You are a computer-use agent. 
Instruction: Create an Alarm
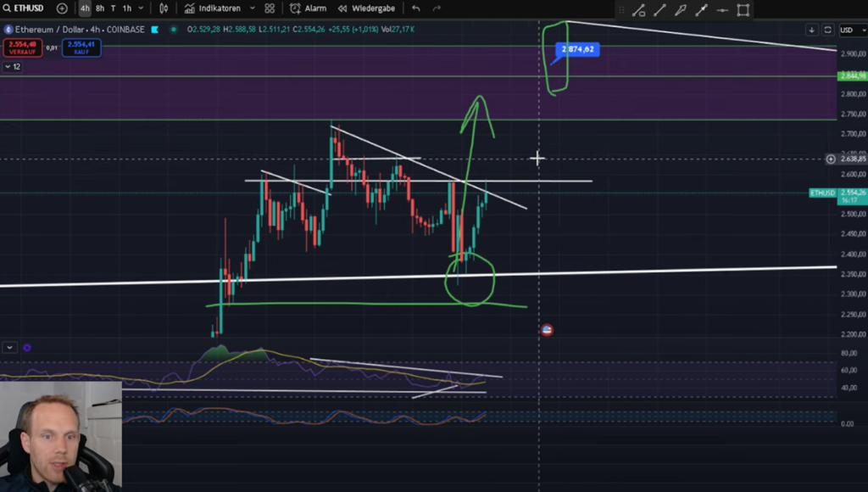(x=309, y=8)
